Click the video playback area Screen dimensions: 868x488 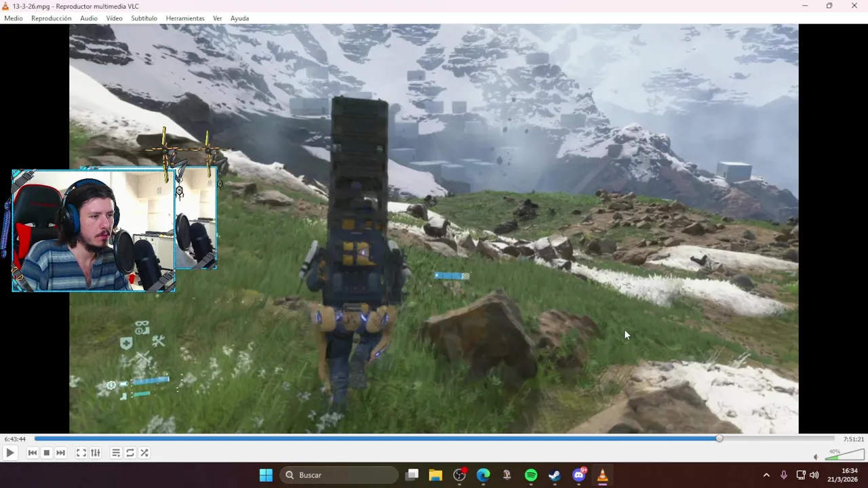434,229
